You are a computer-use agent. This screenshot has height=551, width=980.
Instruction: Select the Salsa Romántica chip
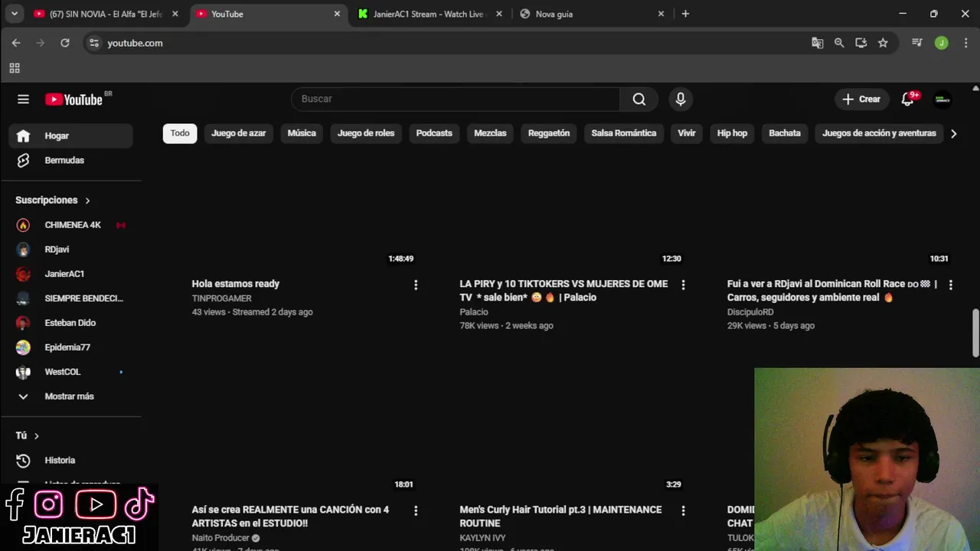624,133
